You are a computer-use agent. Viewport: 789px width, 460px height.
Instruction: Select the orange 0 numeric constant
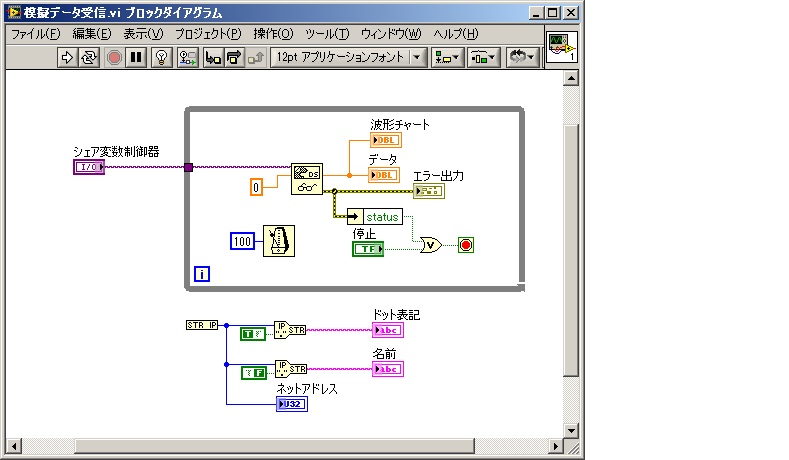point(256,188)
